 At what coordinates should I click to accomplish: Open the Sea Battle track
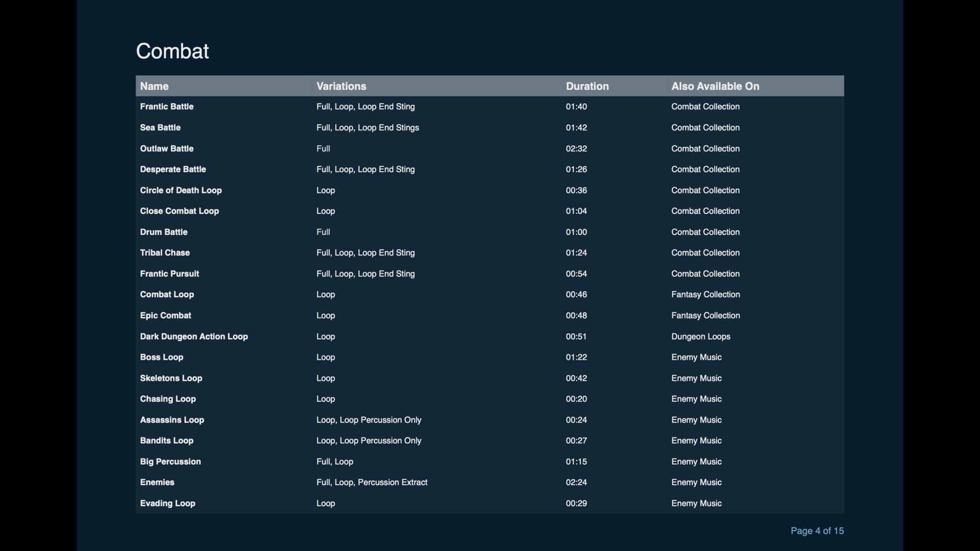pyautogui.click(x=160, y=128)
